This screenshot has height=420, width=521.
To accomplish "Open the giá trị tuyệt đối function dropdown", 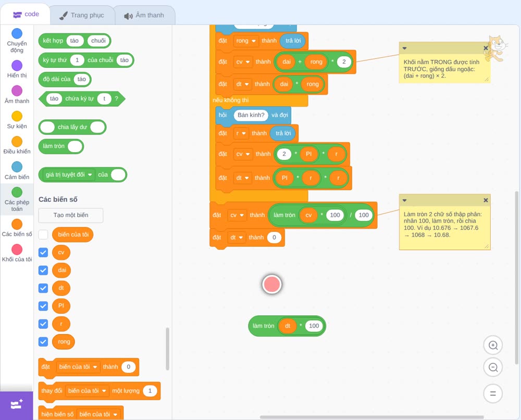I will tap(69, 175).
